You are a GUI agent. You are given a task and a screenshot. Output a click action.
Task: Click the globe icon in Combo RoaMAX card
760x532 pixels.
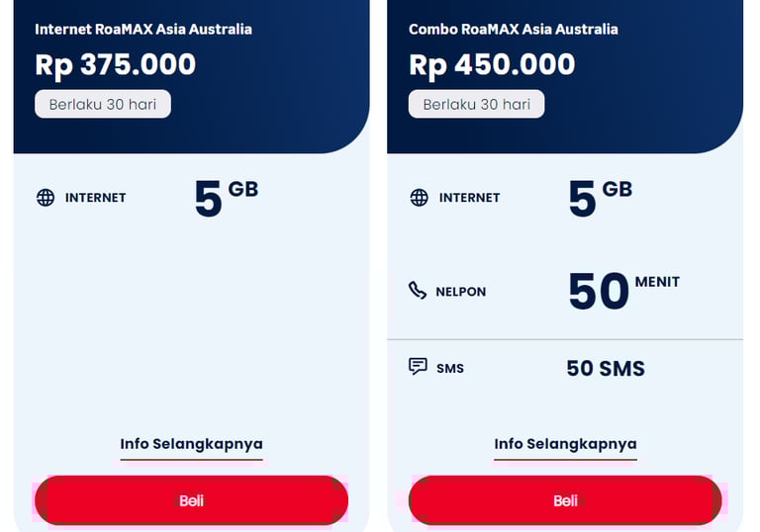(x=420, y=197)
